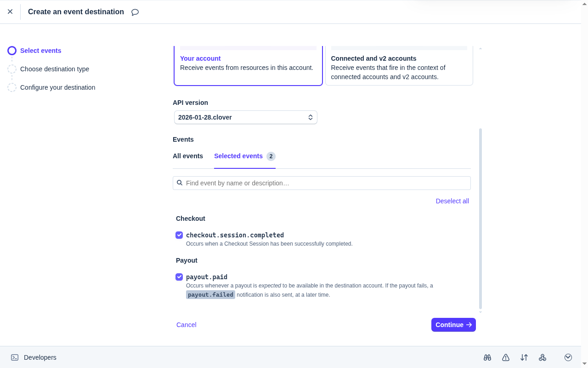588x368 pixels.
Task: Open the API version dropdown
Action: pos(245,117)
